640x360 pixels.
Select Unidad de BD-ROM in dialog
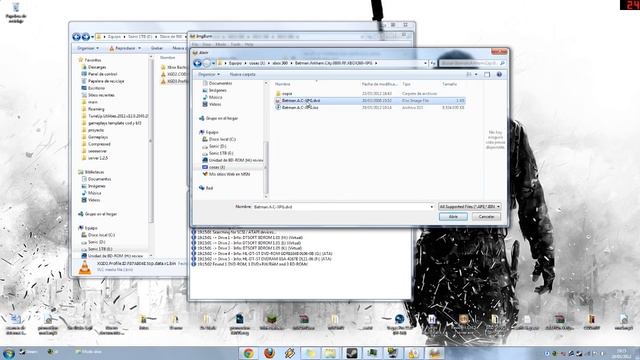coord(236,160)
